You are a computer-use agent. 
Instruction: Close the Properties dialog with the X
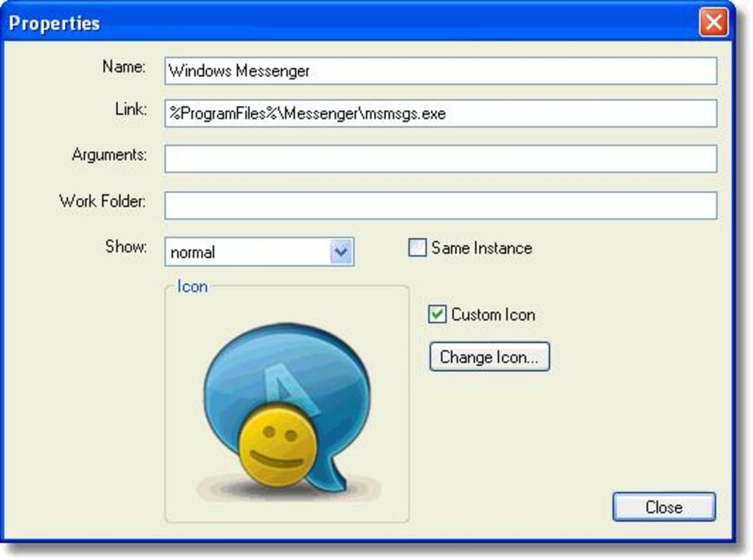pyautogui.click(x=713, y=22)
